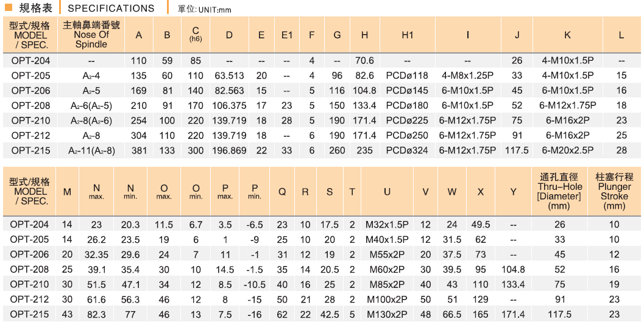Viewport: 644px width, 322px height.
Task: Select the 106.375 cell for OPT-208
Action: (229, 106)
